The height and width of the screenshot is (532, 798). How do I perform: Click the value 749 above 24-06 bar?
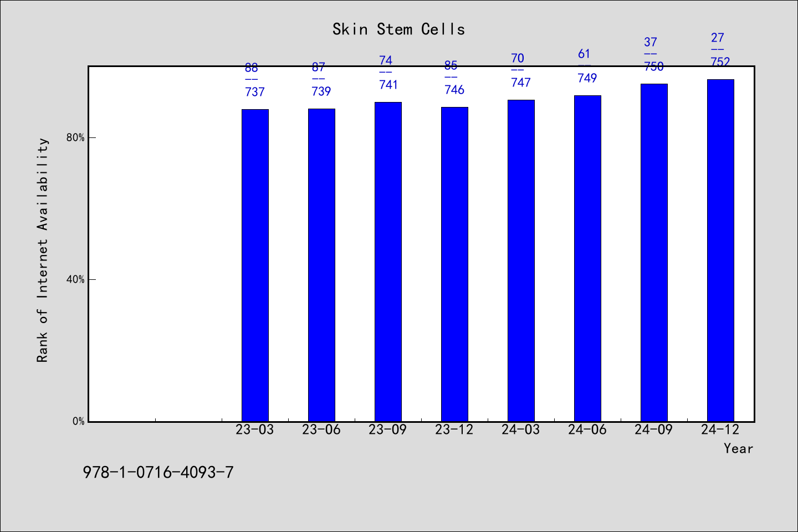pyautogui.click(x=587, y=78)
